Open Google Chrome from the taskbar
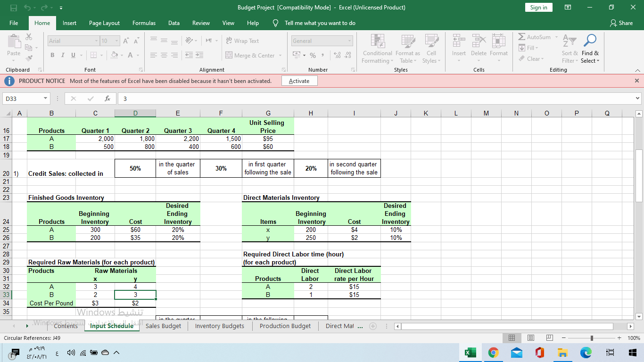Viewport: 644px width, 362px height. [x=493, y=353]
